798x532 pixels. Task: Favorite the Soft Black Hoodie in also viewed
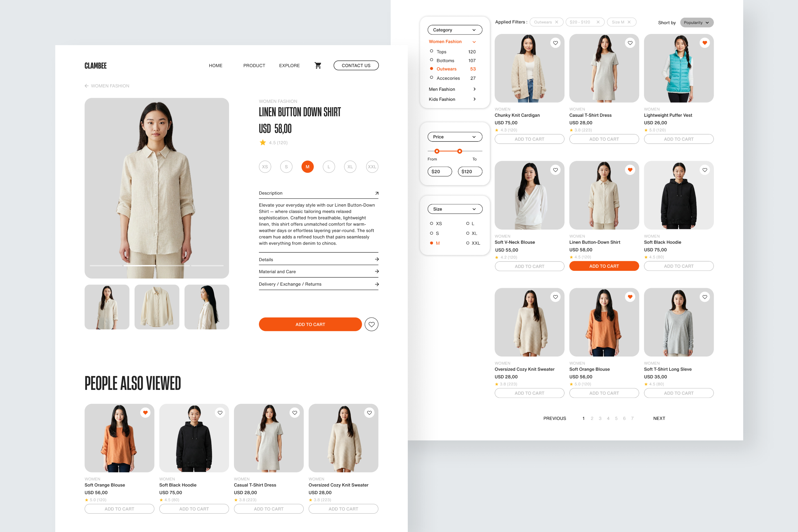(x=220, y=413)
